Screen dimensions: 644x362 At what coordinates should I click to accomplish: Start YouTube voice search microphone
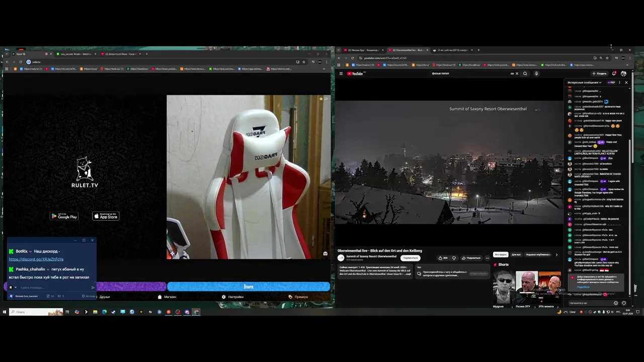point(536,73)
